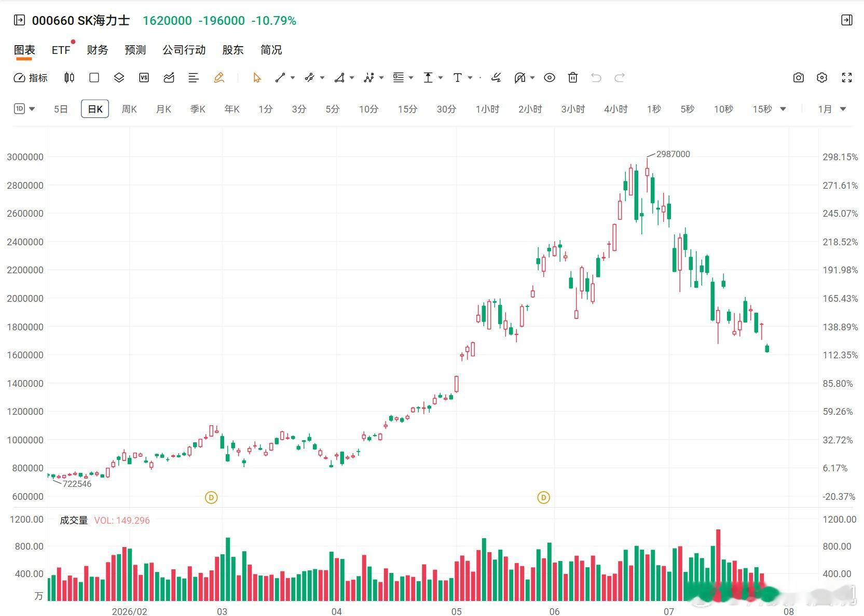Select the 季K timeframe
864x616 pixels.
pyautogui.click(x=198, y=109)
